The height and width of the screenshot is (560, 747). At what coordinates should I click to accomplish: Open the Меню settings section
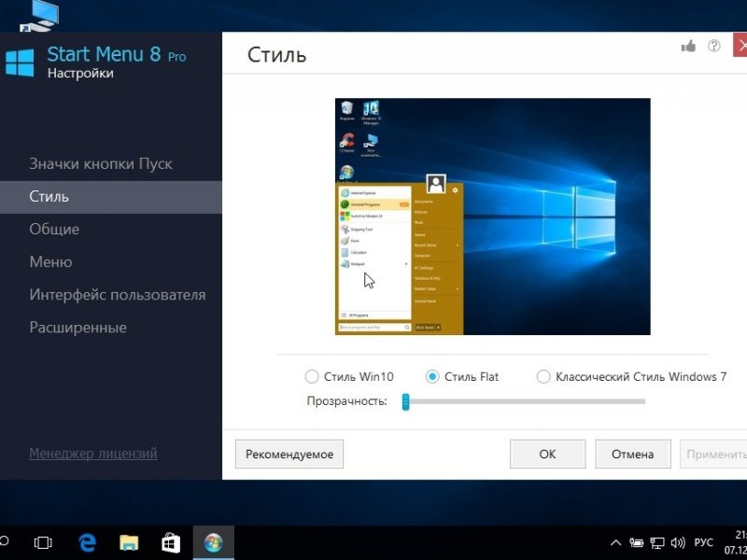click(x=51, y=262)
